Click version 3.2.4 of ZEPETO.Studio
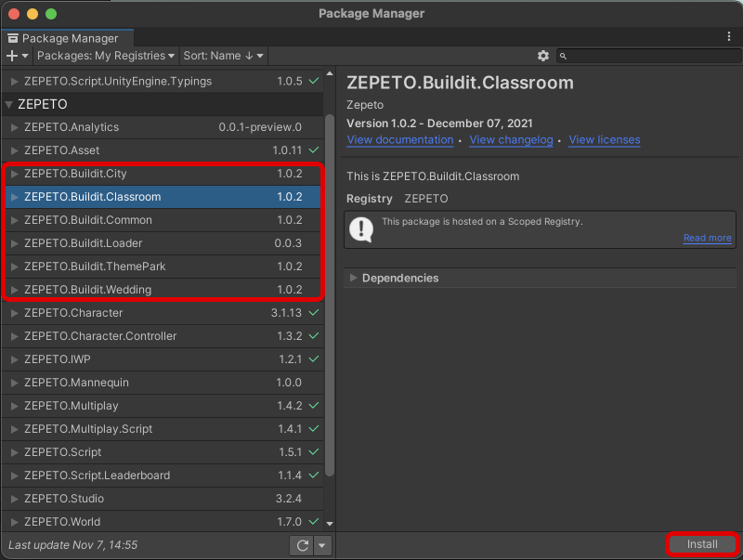The height and width of the screenshot is (560, 743). [289, 499]
